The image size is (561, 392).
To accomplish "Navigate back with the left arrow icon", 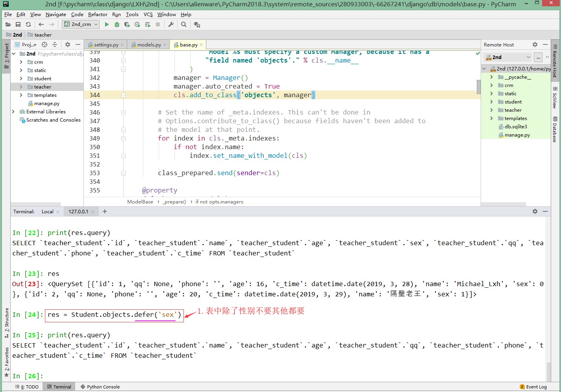I will (x=41, y=24).
